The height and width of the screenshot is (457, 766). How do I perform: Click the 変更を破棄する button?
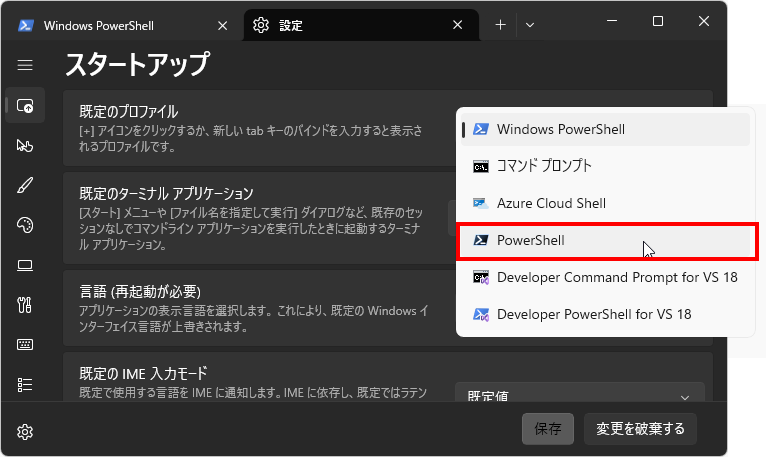640,429
